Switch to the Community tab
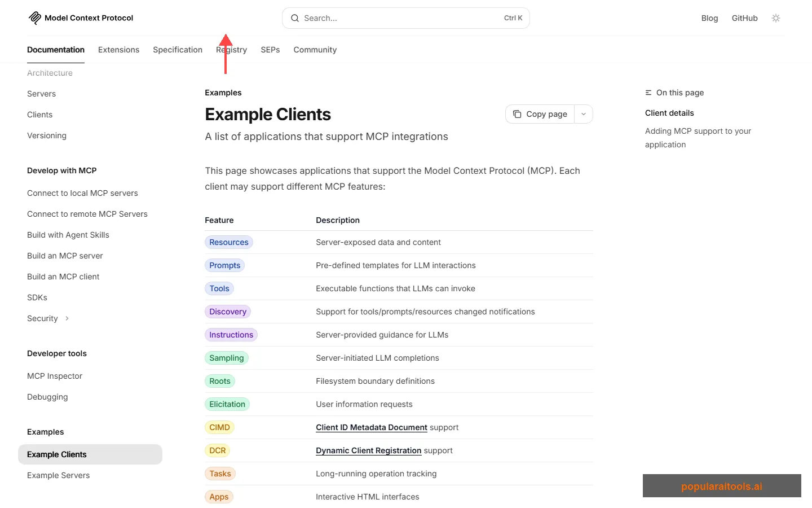Screen dimensions: 812x508 click(315, 50)
